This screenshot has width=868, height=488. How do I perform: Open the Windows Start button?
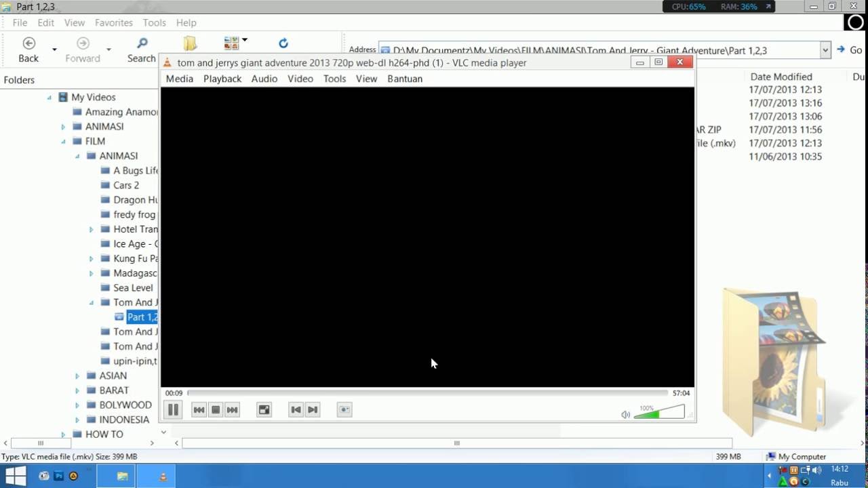tap(15, 476)
